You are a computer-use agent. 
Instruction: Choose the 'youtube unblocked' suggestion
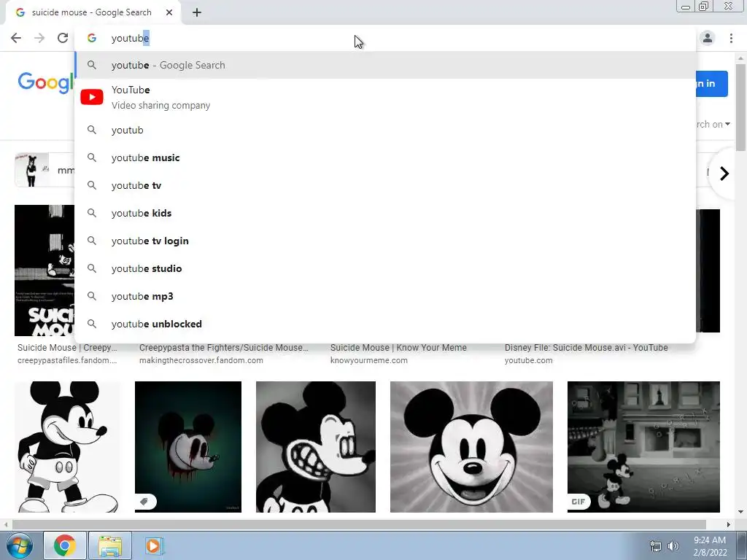pos(385,324)
